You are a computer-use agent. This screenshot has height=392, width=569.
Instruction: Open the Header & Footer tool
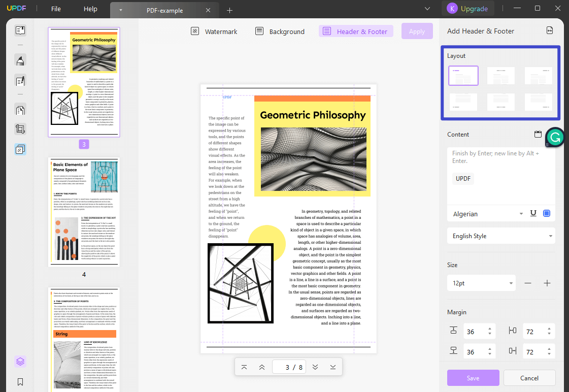355,31
